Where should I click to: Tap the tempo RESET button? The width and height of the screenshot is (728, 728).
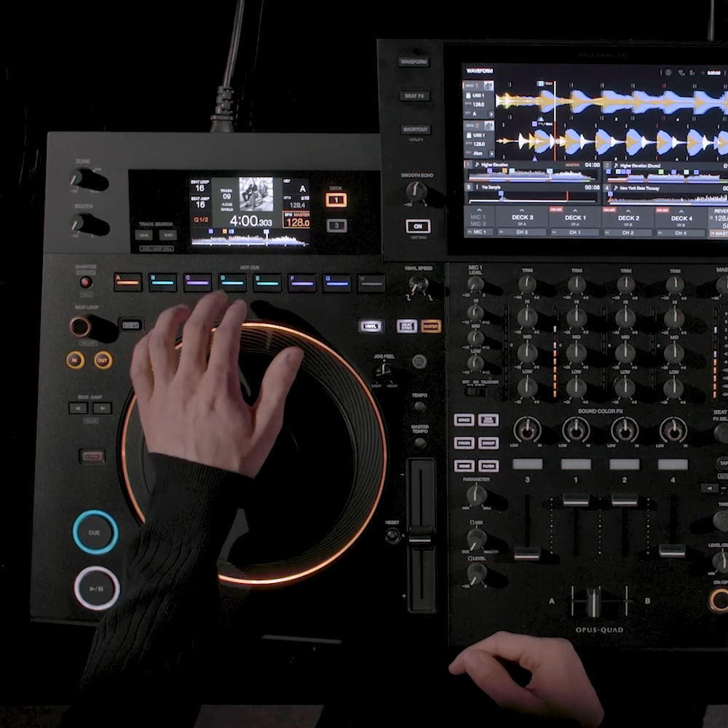coord(393,535)
